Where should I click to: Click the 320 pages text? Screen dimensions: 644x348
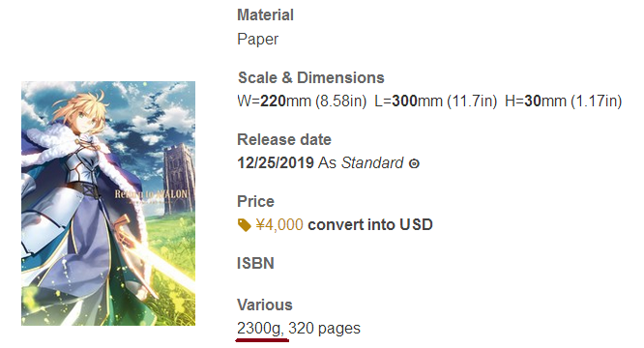324,329
